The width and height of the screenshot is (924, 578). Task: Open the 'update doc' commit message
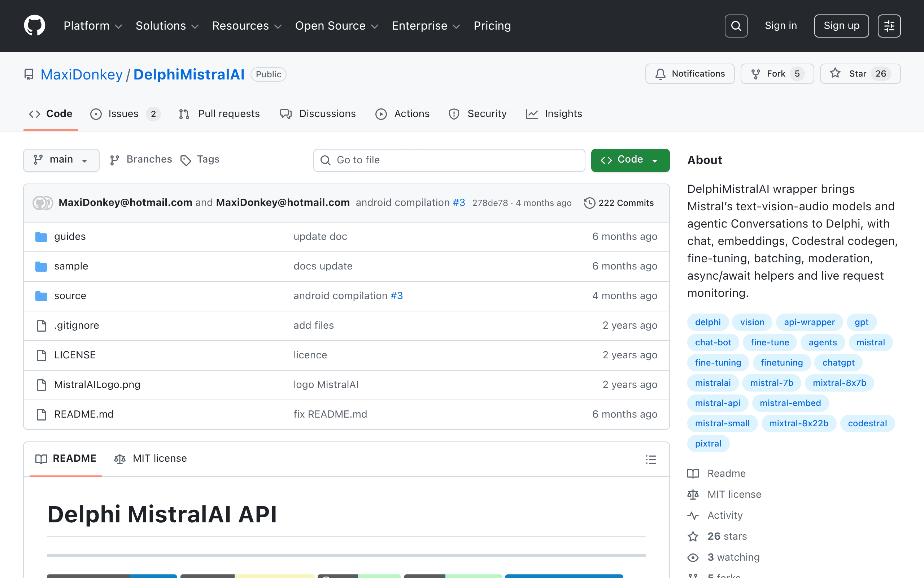321,237
